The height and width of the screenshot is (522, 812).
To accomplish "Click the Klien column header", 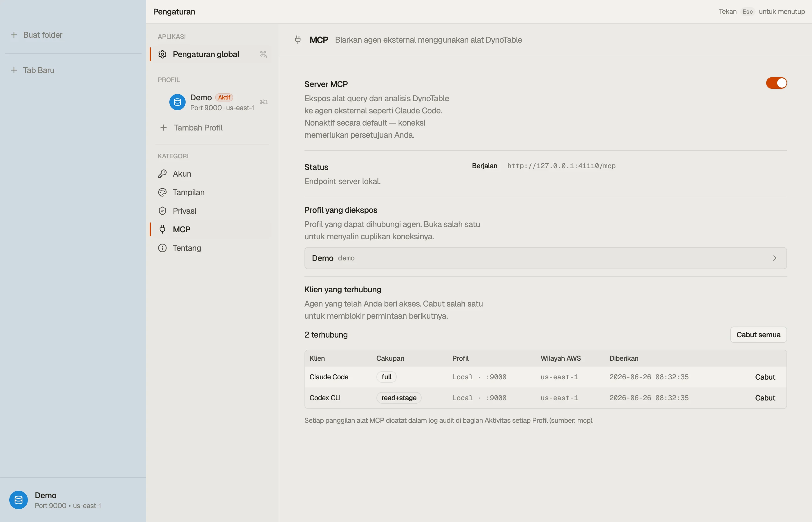I will [317, 359].
